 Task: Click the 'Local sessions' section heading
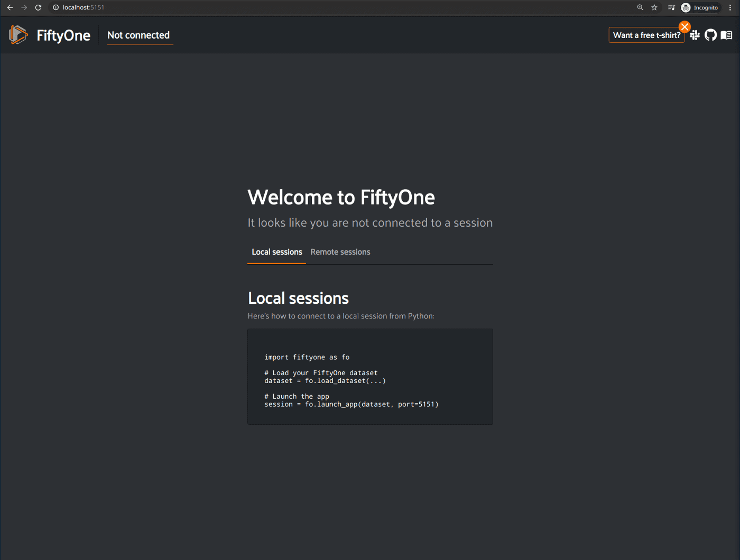[299, 298]
